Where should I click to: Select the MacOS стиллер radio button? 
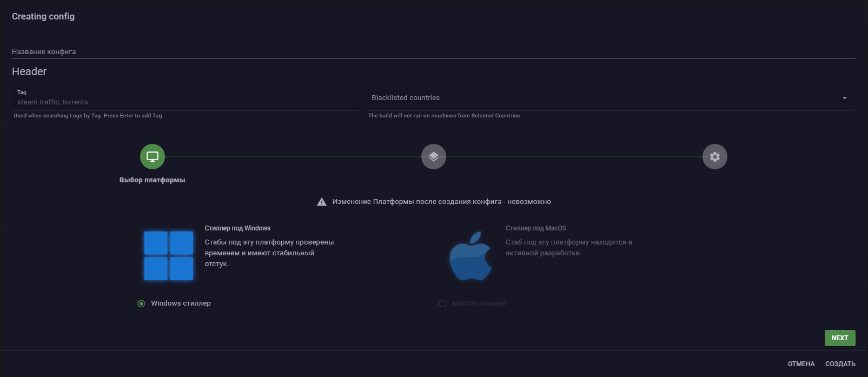(x=442, y=303)
